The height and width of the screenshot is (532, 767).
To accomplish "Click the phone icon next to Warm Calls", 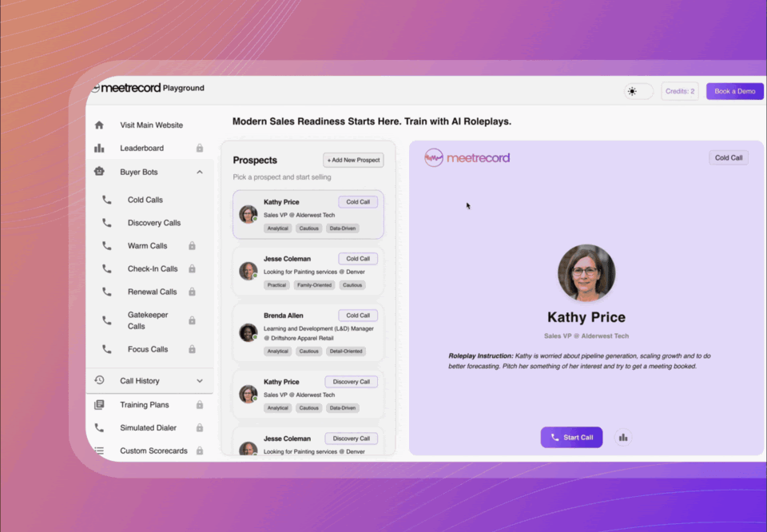I will (106, 245).
